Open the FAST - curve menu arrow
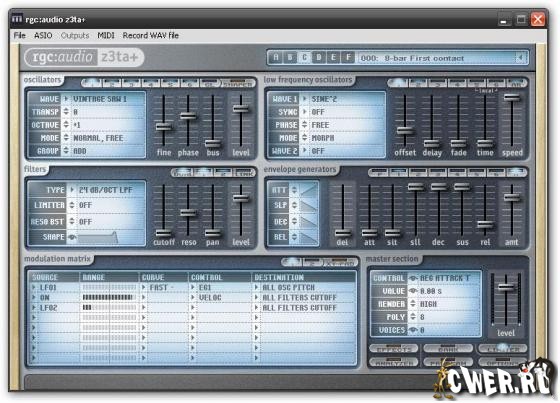 pyautogui.click(x=144, y=287)
